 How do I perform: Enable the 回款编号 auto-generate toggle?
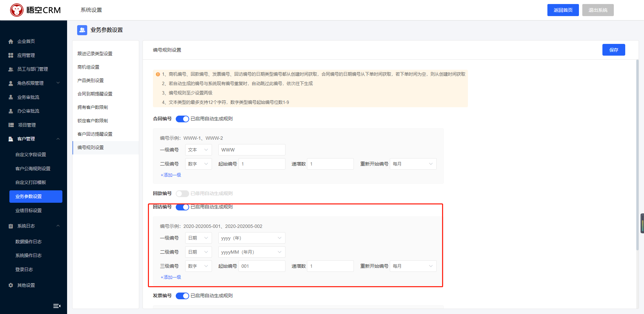(x=182, y=194)
